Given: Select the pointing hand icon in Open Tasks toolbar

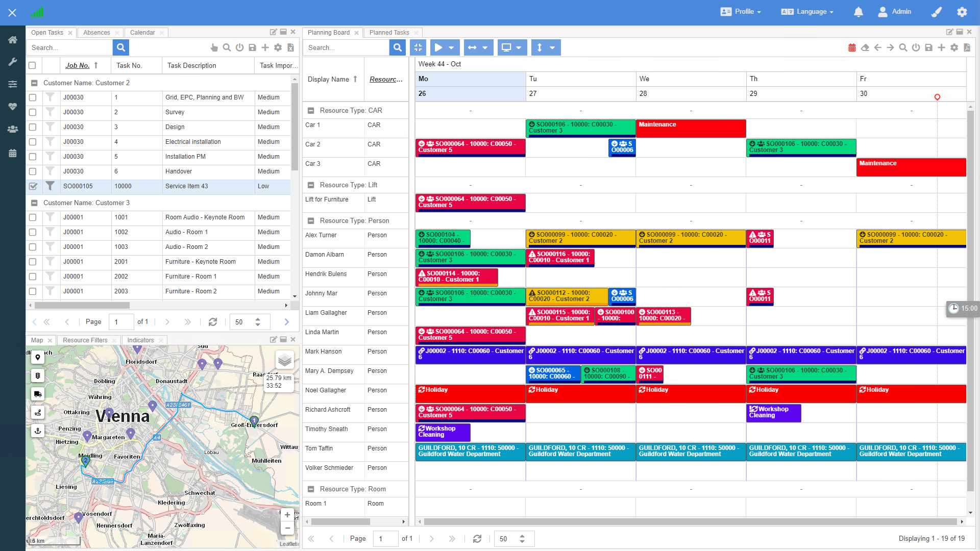Looking at the screenshot, I should tap(214, 47).
